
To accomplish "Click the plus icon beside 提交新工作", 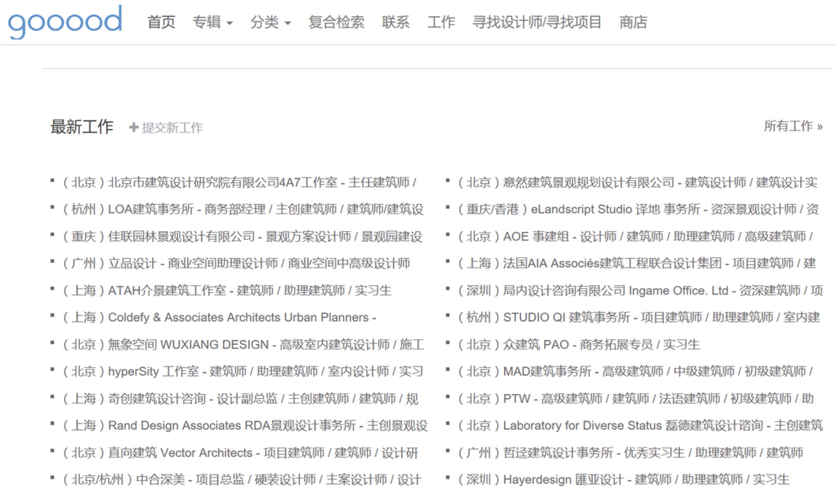I will pyautogui.click(x=134, y=127).
